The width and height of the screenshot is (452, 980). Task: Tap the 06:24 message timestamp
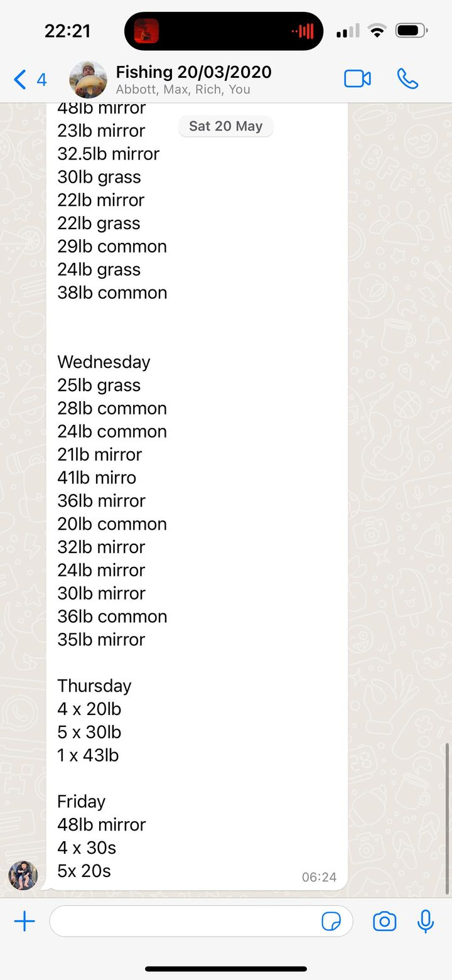coord(319,877)
